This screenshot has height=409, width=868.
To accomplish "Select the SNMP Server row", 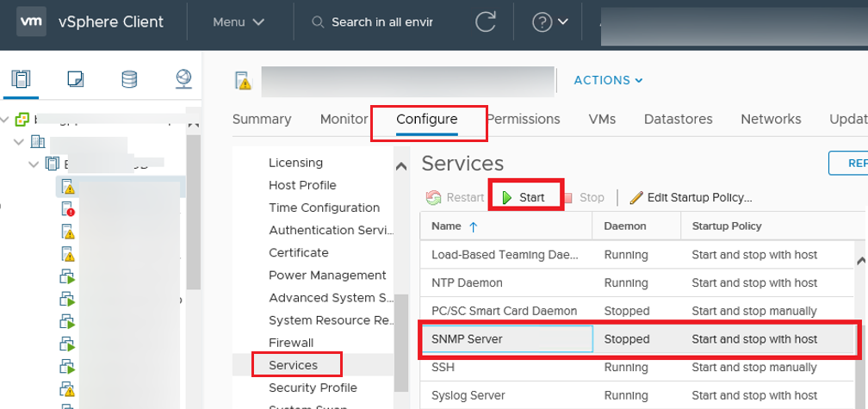I will 636,338.
